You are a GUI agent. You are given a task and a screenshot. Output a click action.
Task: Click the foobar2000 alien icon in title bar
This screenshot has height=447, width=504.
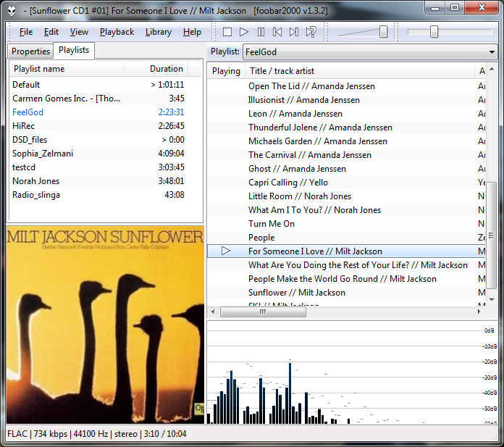(12, 11)
